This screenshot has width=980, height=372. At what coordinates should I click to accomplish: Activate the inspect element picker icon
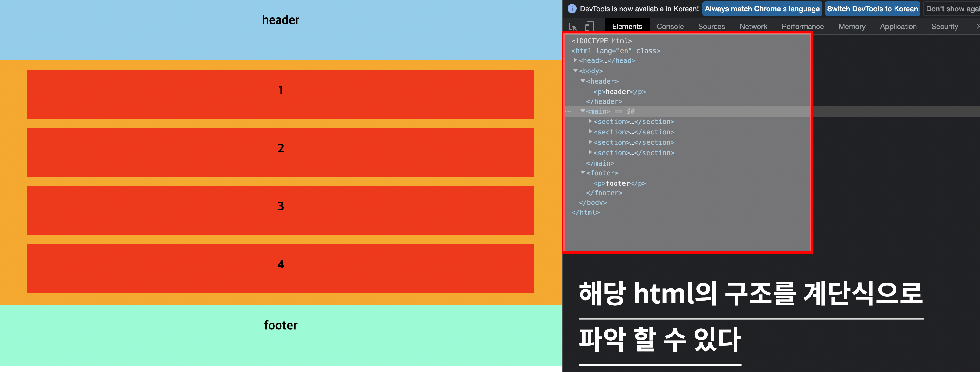[573, 26]
